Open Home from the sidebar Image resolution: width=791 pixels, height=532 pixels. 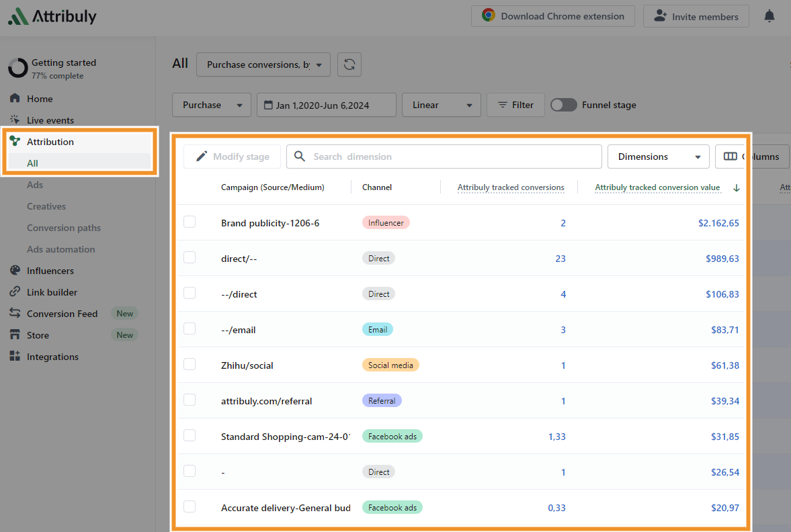pos(40,99)
